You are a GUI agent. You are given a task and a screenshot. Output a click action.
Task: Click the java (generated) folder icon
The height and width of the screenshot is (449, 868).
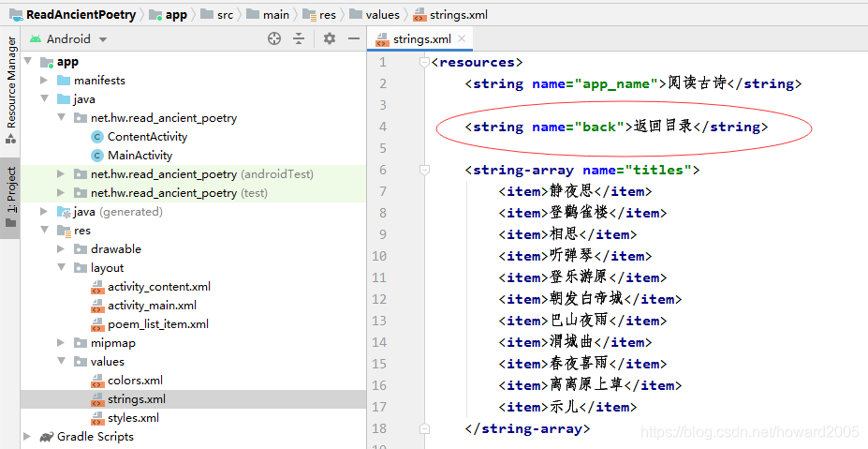[x=65, y=212]
